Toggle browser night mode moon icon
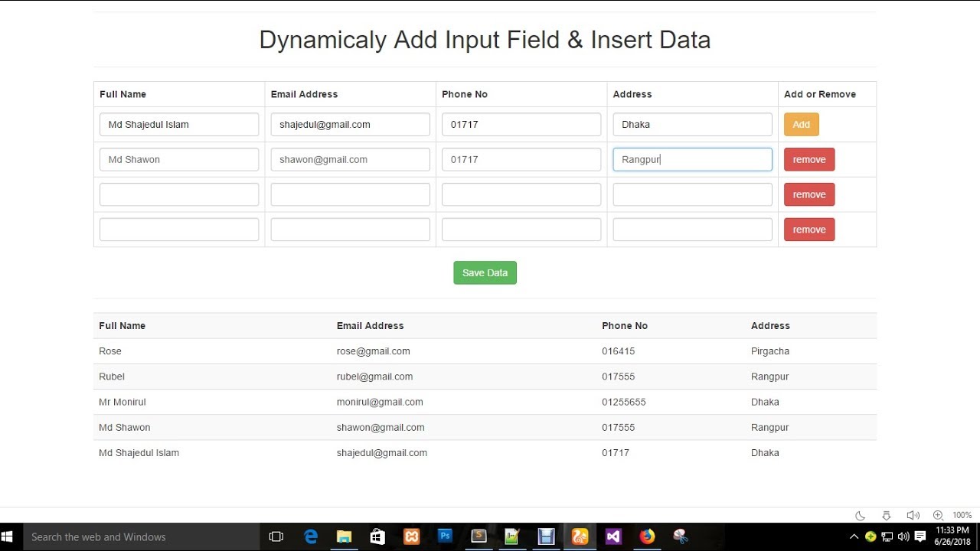The width and height of the screenshot is (980, 551). pos(860,516)
